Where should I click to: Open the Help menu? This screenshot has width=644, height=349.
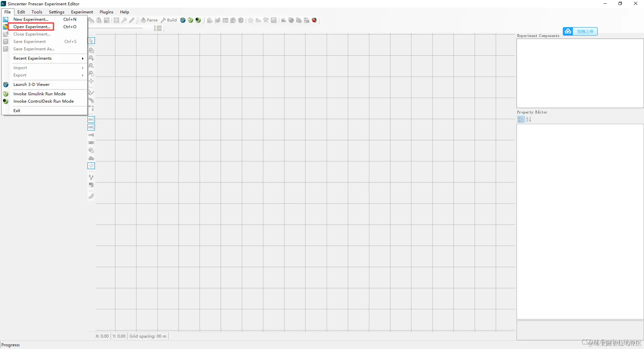124,12
